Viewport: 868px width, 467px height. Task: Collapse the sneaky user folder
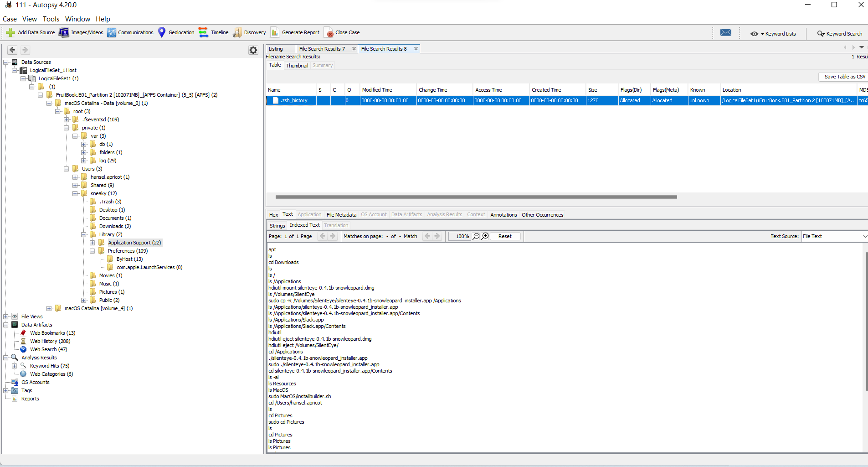click(75, 193)
